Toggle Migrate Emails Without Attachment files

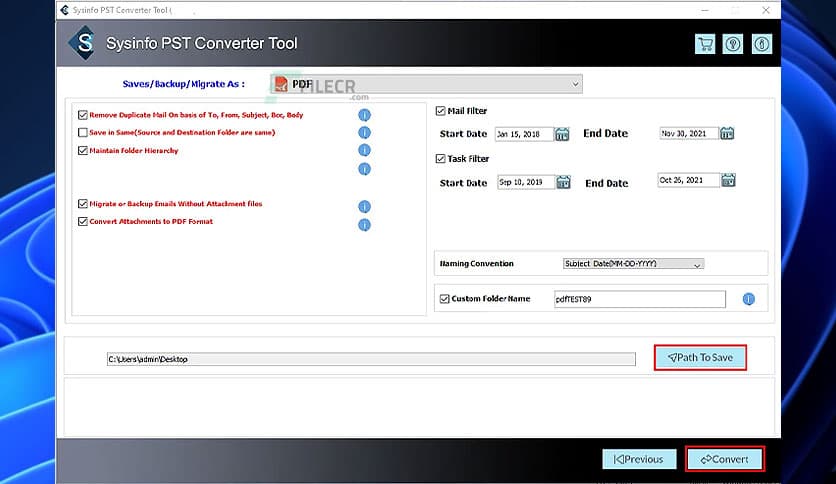pos(83,204)
